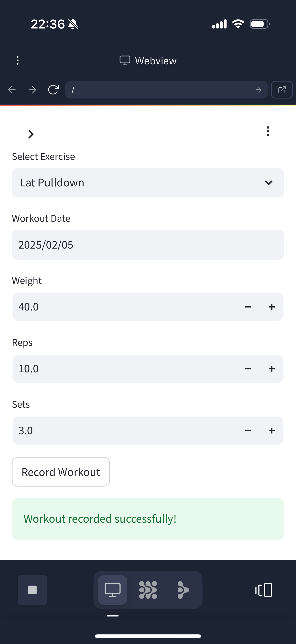This screenshot has width=296, height=644.
Task: Open the branching-nodes pane tab
Action: pos(183,590)
